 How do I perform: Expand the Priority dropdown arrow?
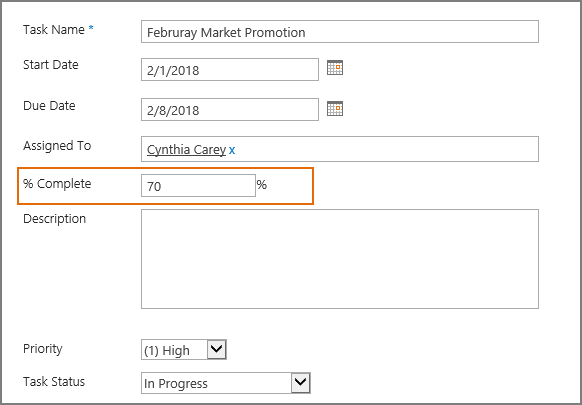[217, 349]
